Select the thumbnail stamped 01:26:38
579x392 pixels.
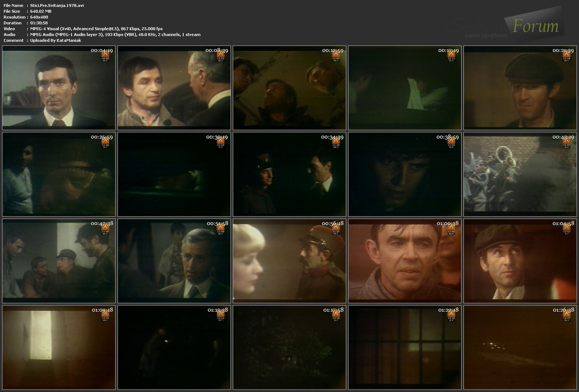pos(520,347)
